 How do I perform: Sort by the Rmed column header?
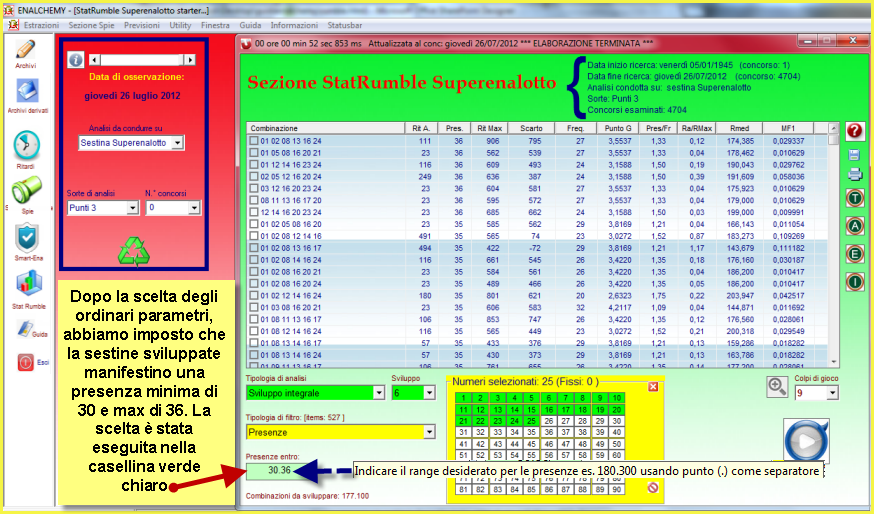click(x=739, y=128)
